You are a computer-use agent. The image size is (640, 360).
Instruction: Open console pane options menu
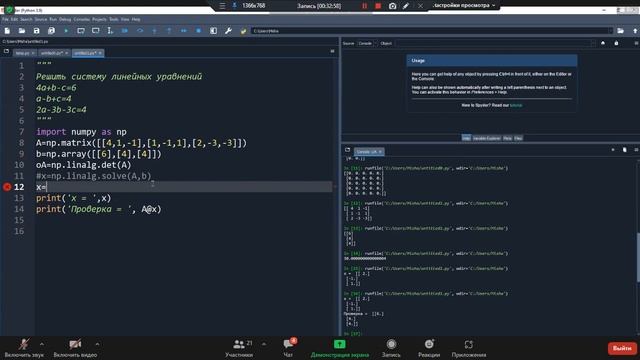tap(636, 150)
